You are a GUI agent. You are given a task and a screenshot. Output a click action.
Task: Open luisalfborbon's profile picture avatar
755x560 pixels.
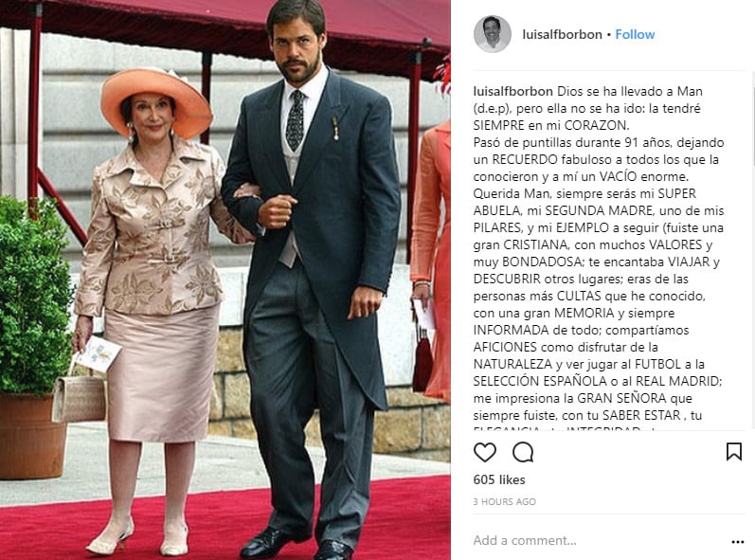pyautogui.click(x=492, y=34)
